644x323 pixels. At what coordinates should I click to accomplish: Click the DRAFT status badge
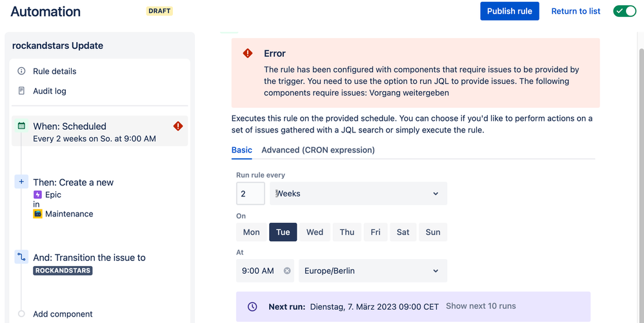point(159,11)
